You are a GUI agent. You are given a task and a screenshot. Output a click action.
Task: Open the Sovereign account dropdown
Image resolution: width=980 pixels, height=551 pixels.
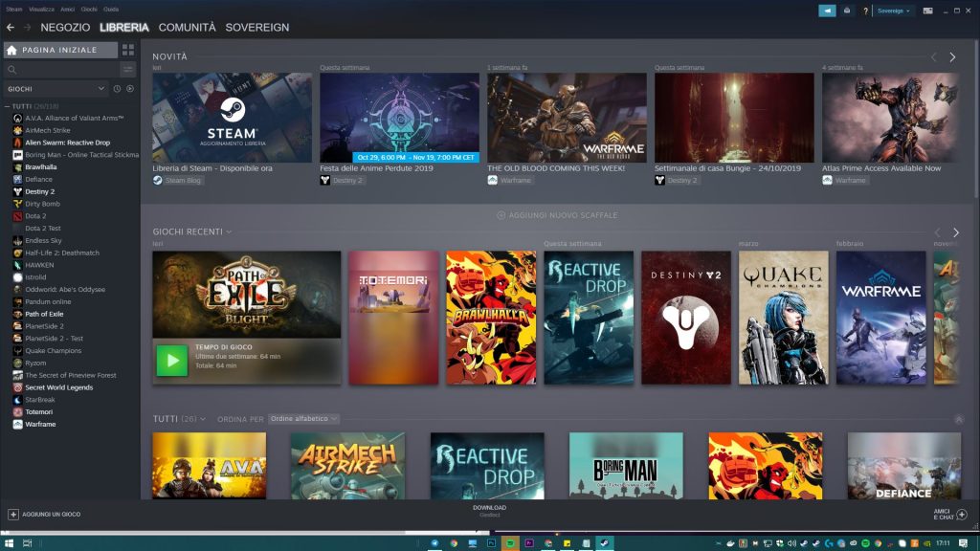(894, 11)
